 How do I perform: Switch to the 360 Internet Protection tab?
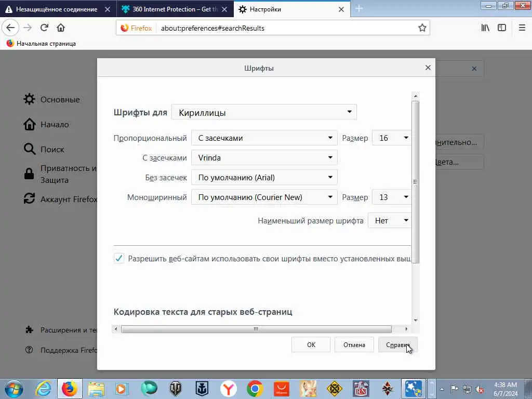(x=175, y=9)
